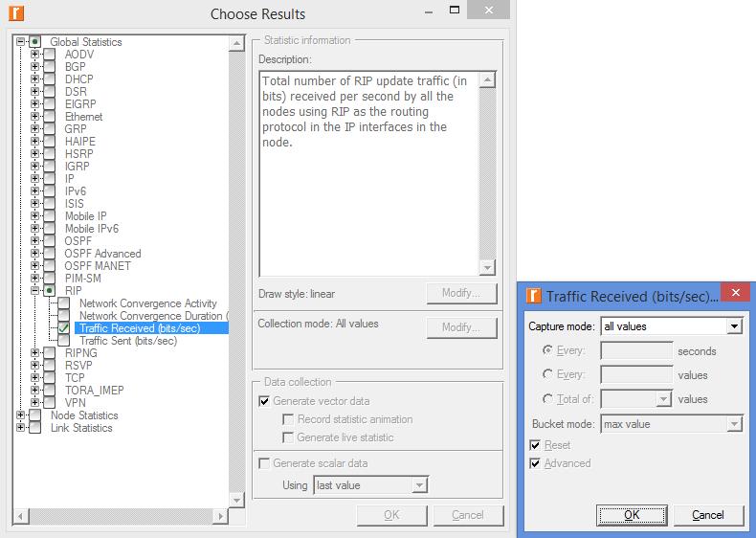The width and height of the screenshot is (756, 538).
Task: Open the Bucket mode dropdown
Action: pyautogui.click(x=734, y=424)
